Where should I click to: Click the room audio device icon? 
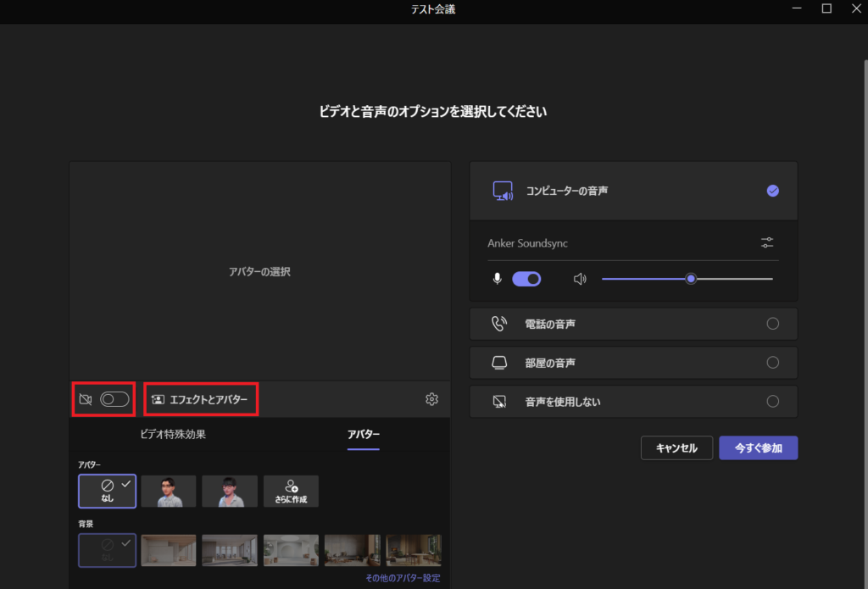click(499, 363)
